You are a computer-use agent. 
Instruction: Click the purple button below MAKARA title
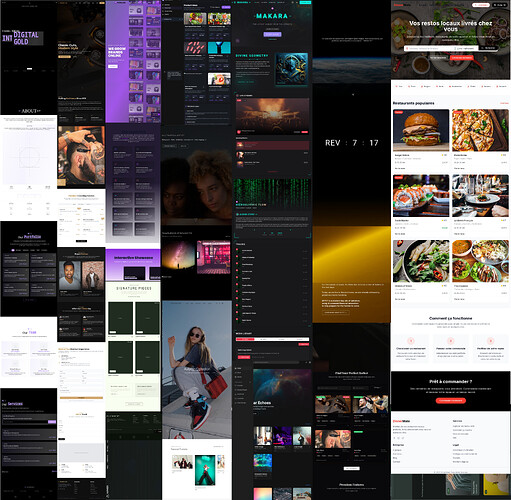coord(272,34)
